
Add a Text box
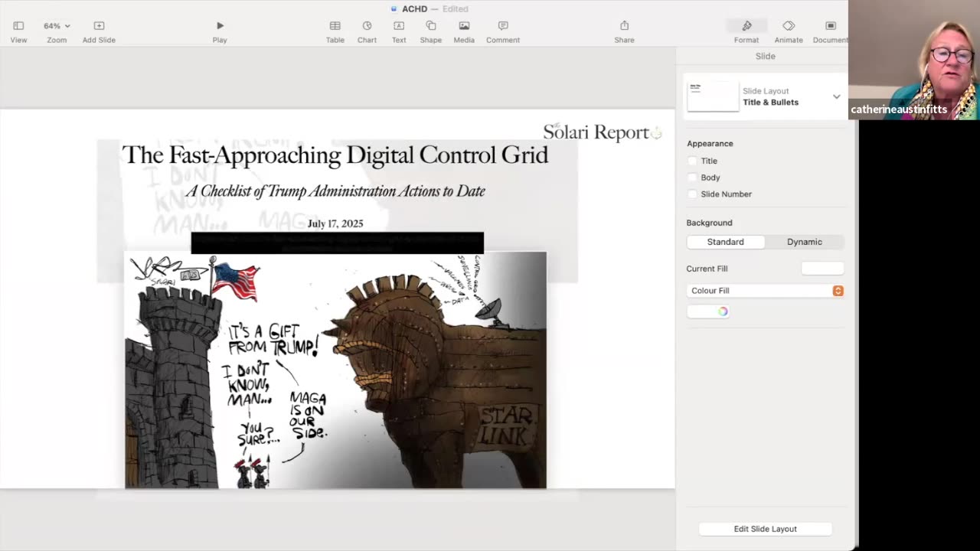coord(399,26)
